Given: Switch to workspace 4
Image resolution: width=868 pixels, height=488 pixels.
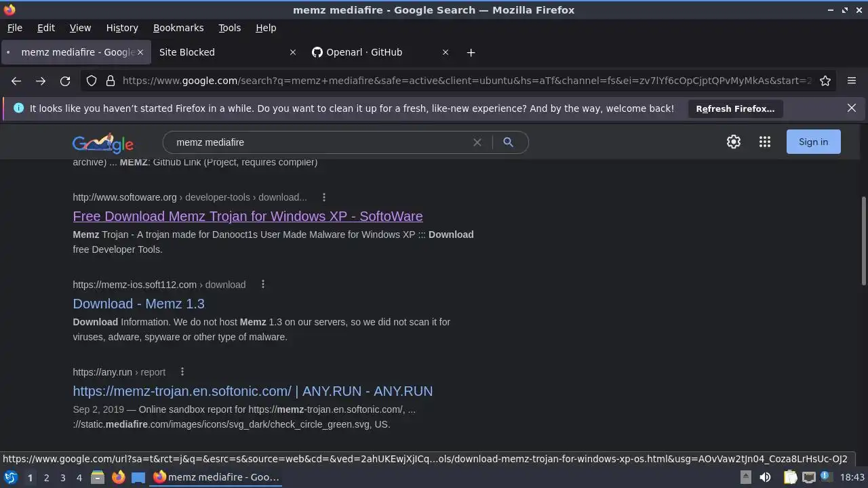Looking at the screenshot, I should pyautogui.click(x=79, y=478).
